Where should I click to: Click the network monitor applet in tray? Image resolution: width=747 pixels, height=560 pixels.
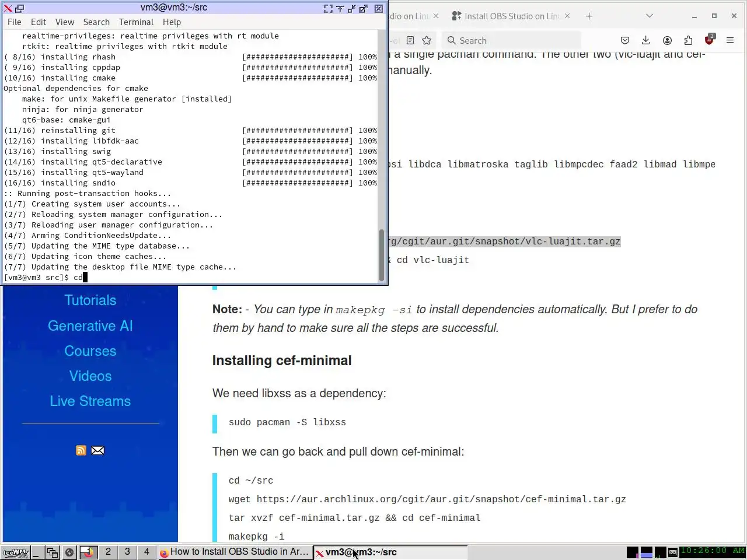[x=661, y=552]
